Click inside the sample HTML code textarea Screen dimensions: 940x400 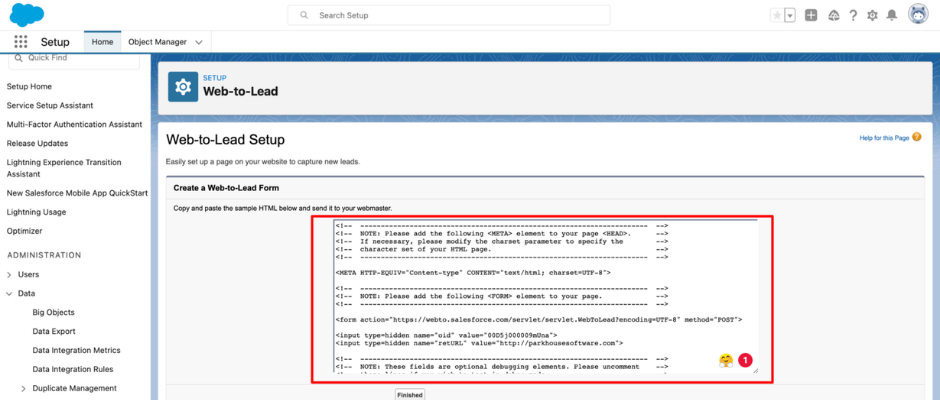pos(546,296)
